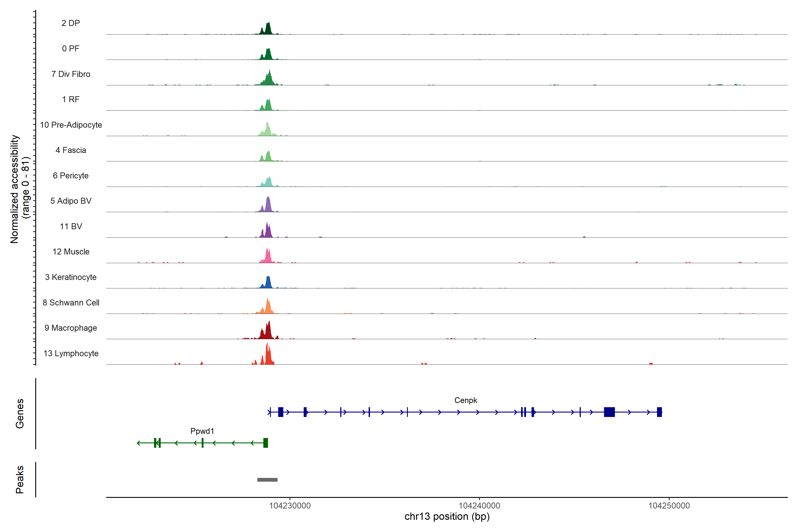Click the 10 Pre-Adipocyte track label
798x532 pixels.
tap(70, 125)
